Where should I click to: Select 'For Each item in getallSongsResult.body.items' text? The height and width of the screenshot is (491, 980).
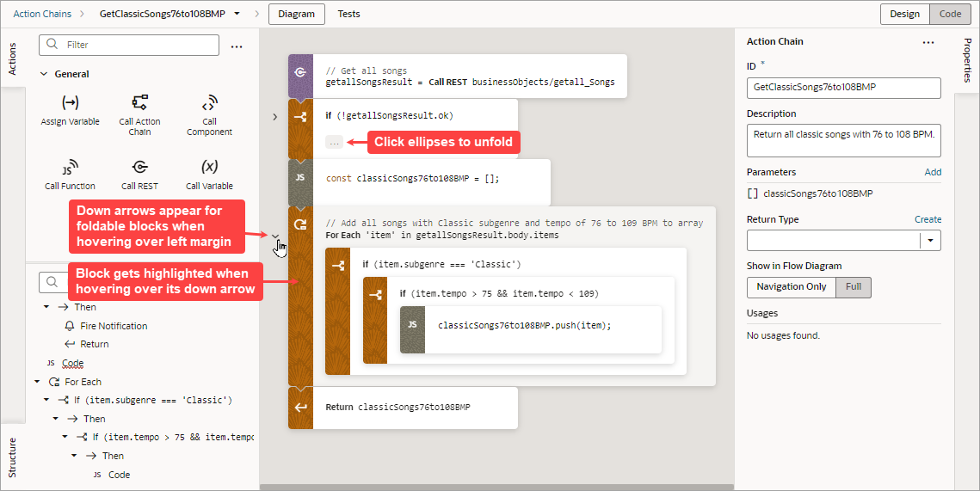click(x=442, y=236)
